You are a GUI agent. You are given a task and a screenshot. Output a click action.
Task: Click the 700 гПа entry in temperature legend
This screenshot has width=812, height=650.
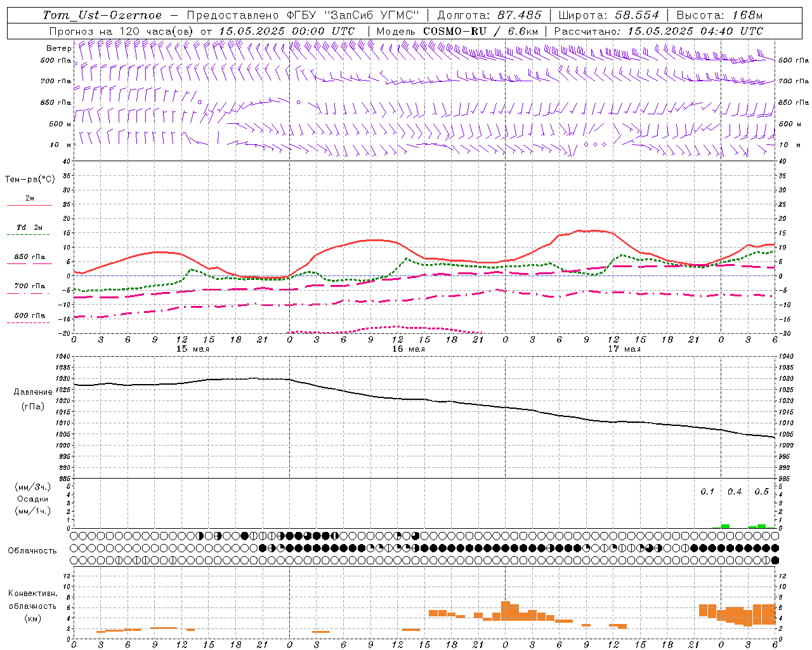click(30, 286)
